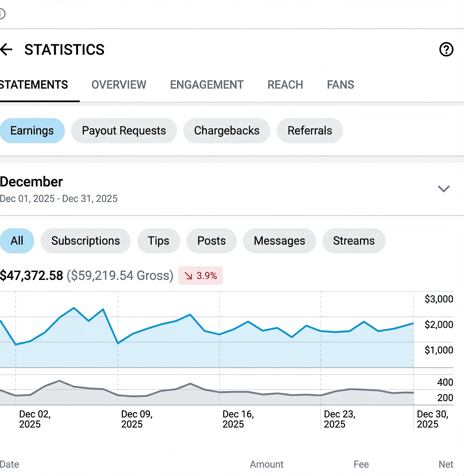Open the Reach tab

pyautogui.click(x=285, y=85)
